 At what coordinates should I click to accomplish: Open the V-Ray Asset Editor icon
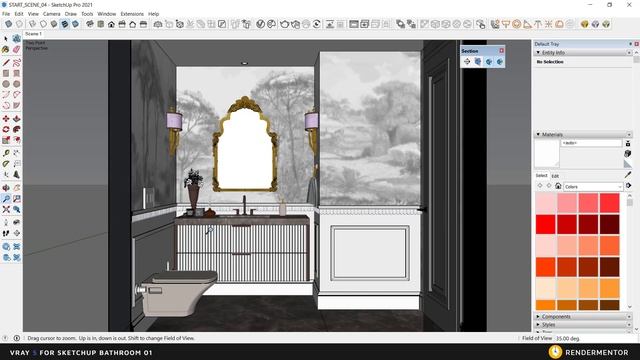(x=260, y=24)
